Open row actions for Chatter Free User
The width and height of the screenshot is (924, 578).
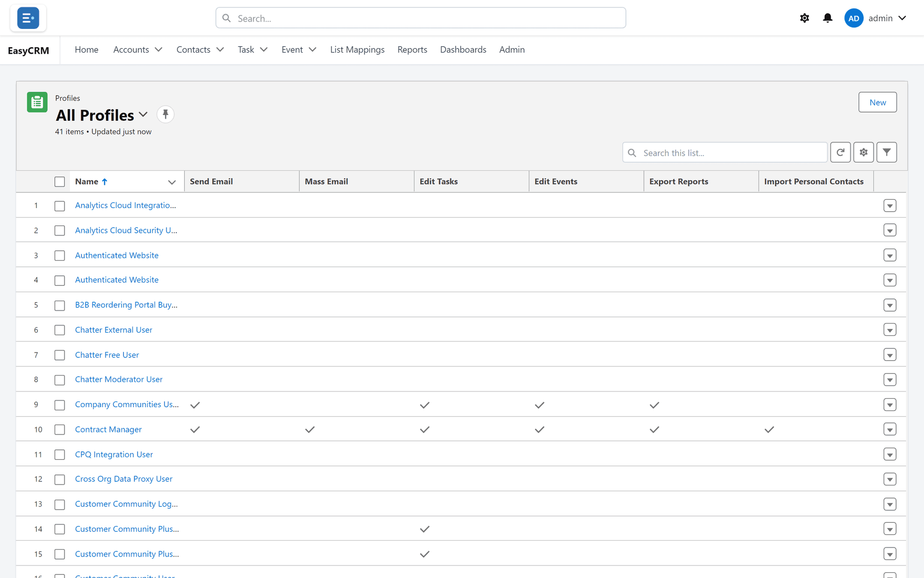tap(890, 355)
